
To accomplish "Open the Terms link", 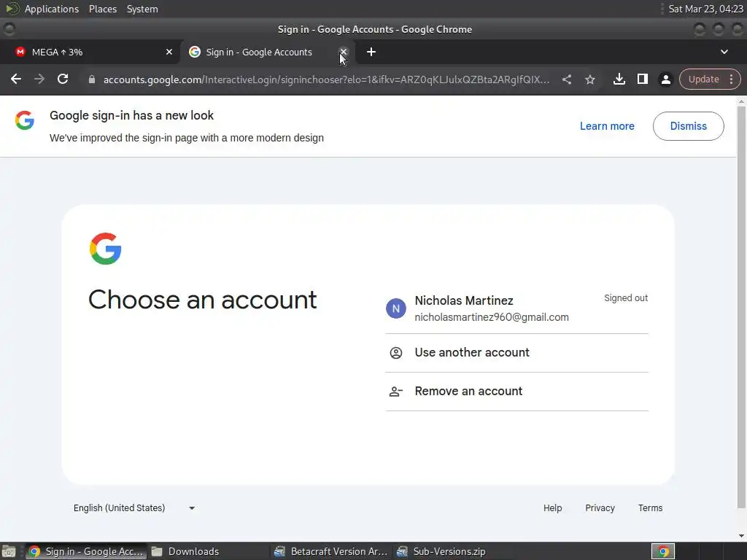I will point(650,508).
